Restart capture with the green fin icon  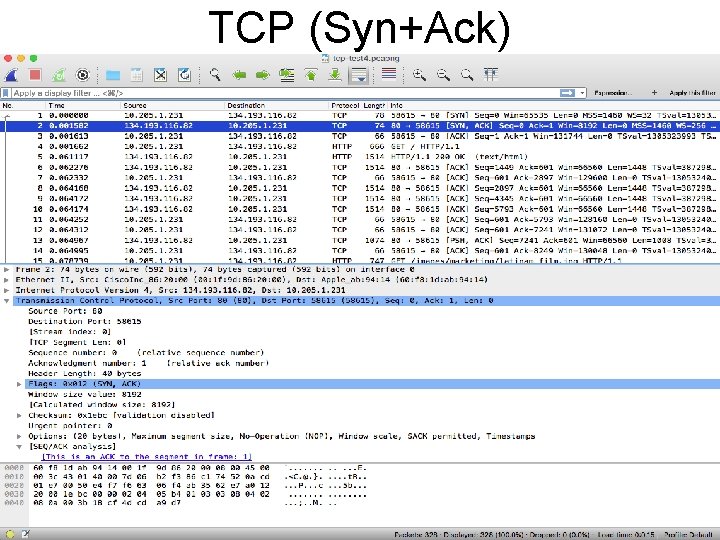pos(59,75)
